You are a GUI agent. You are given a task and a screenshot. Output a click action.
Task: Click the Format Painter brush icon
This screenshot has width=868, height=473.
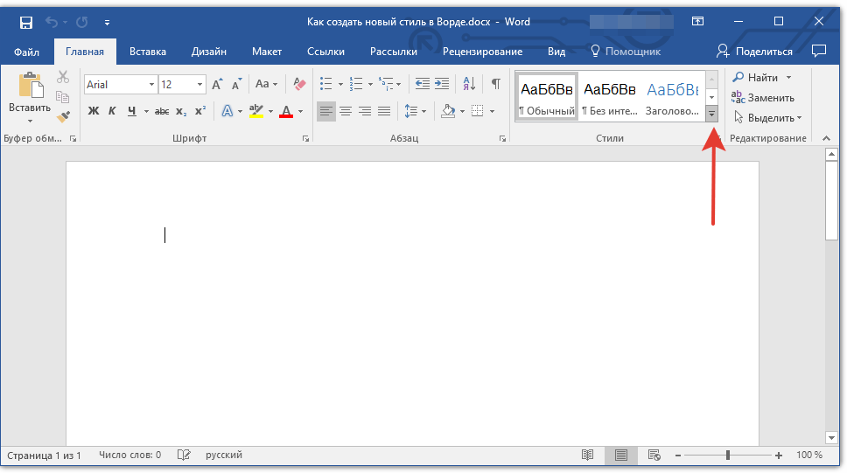[63, 115]
